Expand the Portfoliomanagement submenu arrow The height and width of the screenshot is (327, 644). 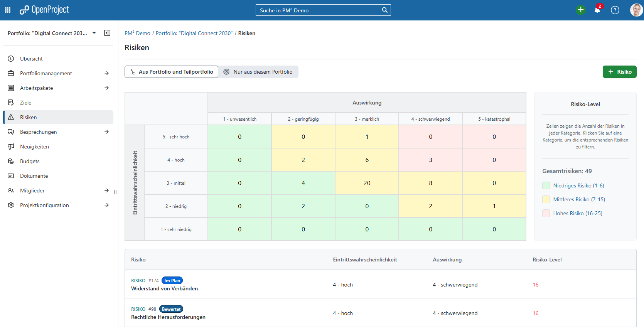pos(106,73)
